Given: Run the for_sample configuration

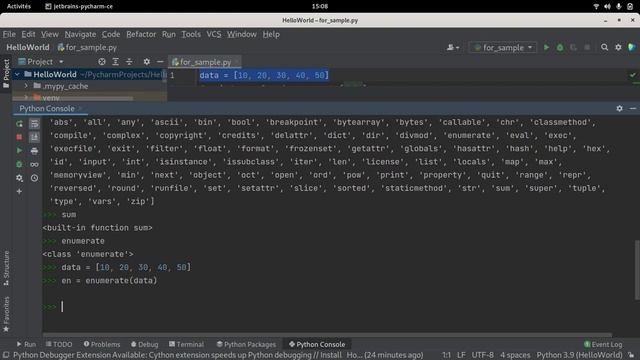Looking at the screenshot, I should 546,47.
